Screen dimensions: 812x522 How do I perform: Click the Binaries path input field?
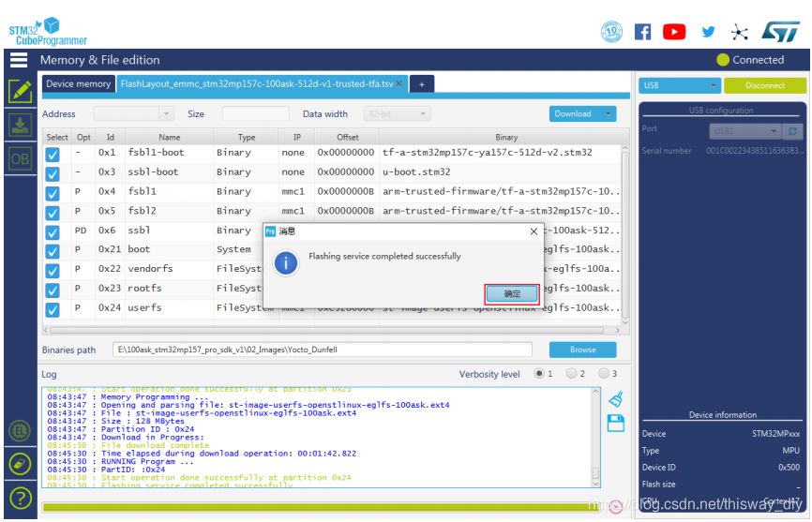(x=323, y=350)
